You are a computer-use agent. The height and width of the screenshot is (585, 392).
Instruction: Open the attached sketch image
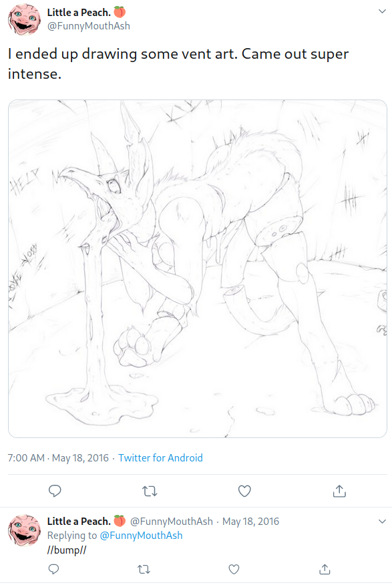tap(198, 268)
